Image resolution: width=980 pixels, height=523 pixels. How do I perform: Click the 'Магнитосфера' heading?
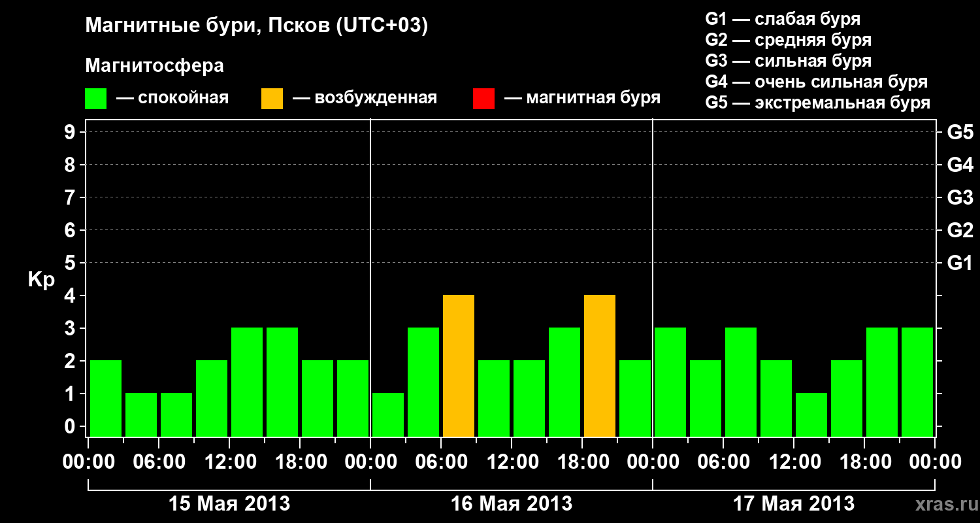[x=155, y=66]
